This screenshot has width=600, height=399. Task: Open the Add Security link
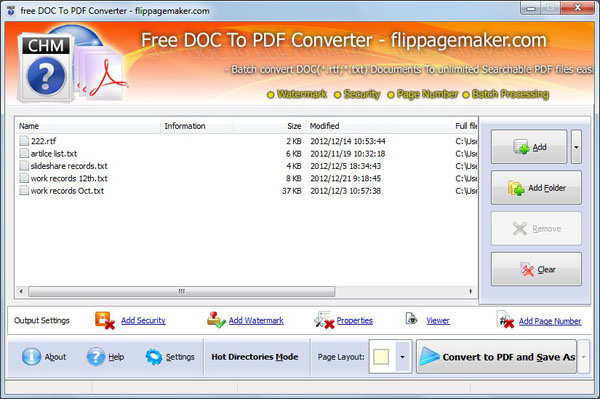click(x=143, y=321)
